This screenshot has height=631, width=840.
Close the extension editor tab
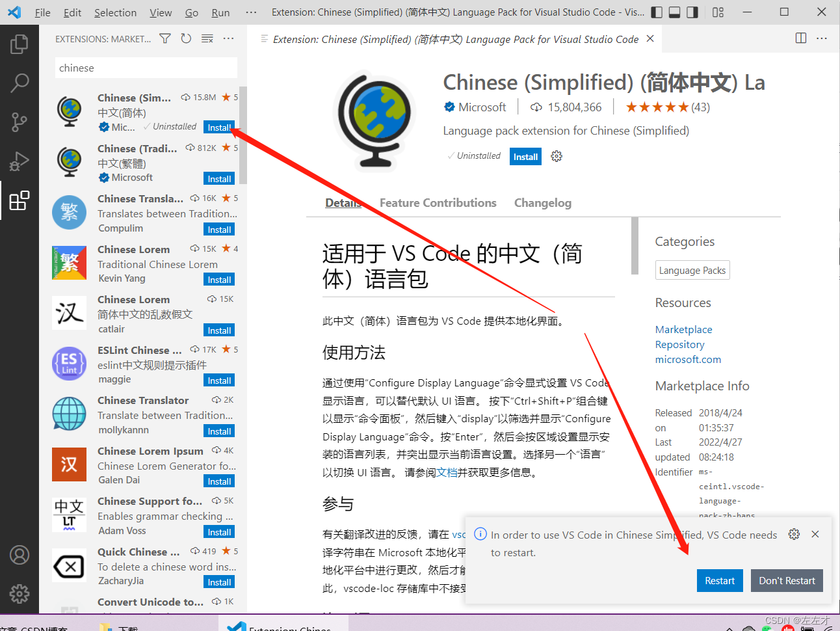[650, 39]
